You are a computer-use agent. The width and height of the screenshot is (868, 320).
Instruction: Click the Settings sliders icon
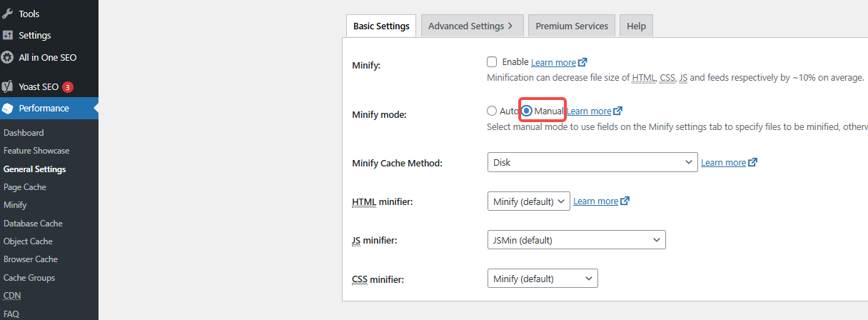click(8, 35)
